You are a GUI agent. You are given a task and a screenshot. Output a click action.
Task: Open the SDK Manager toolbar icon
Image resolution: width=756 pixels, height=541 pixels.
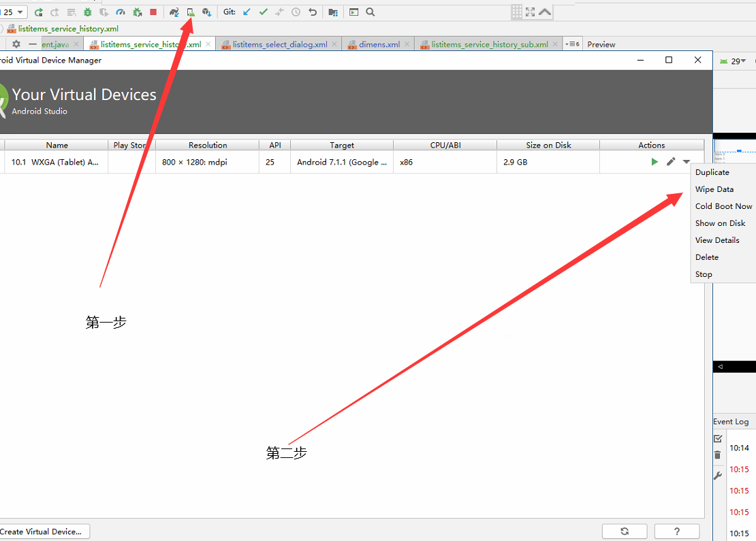207,12
